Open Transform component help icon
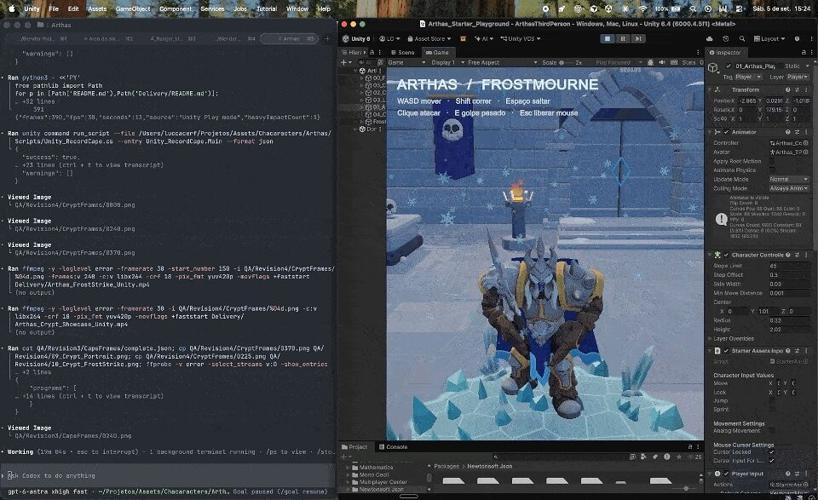Image resolution: width=818 pixels, height=500 pixels. coord(788,90)
